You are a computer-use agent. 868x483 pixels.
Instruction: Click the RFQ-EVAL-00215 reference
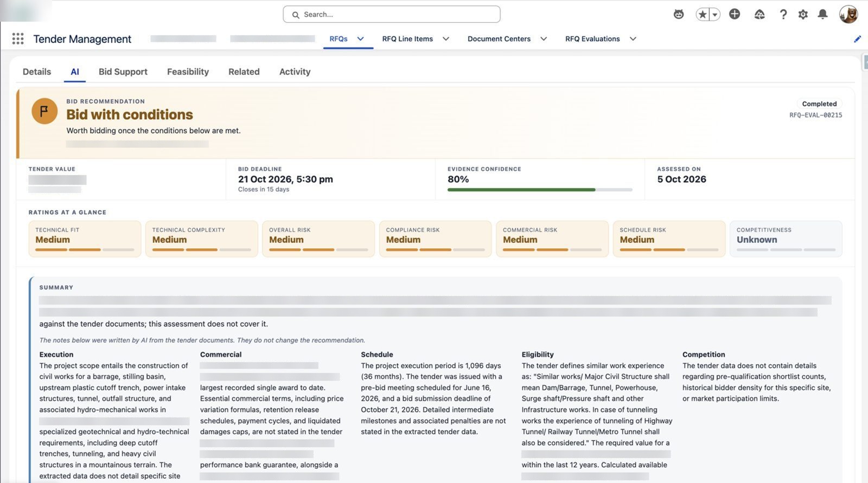click(816, 115)
